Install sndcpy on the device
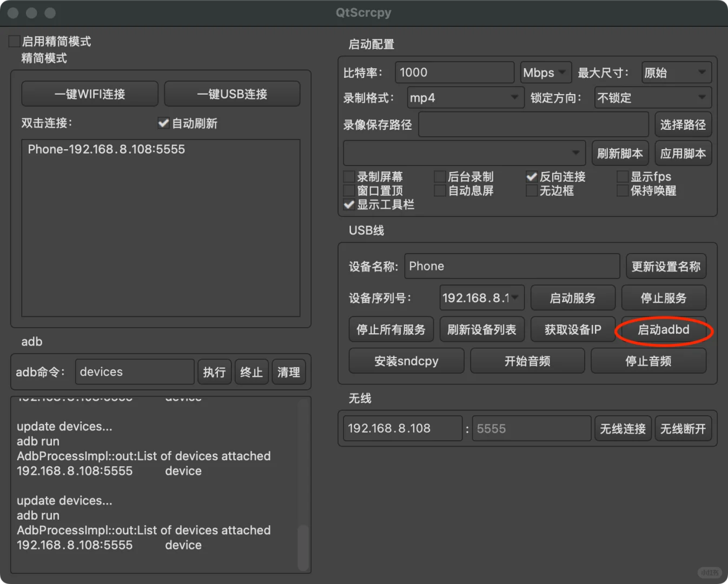This screenshot has width=728, height=584. point(406,361)
